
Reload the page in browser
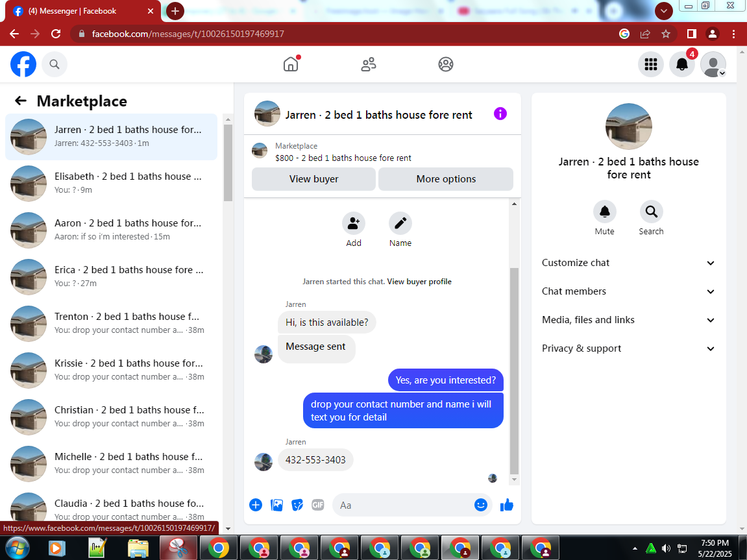click(x=56, y=34)
